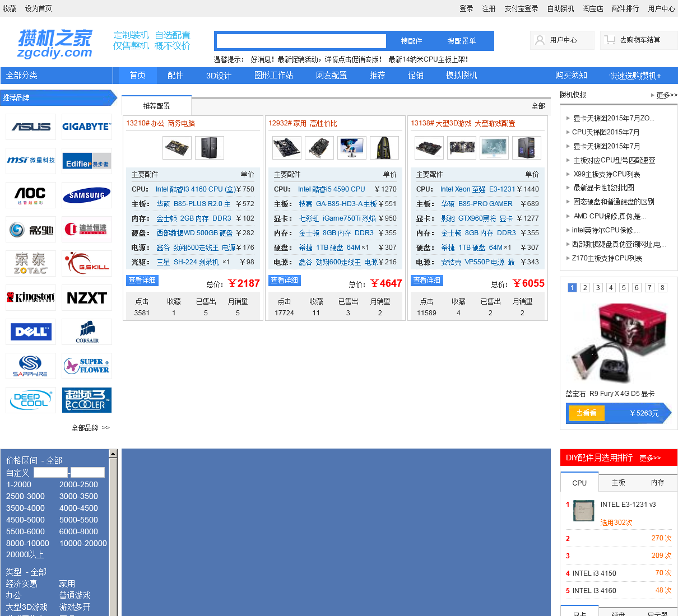Screen dimensions: 678x616
Task: Open user center with person icon
Action: click(x=562, y=40)
